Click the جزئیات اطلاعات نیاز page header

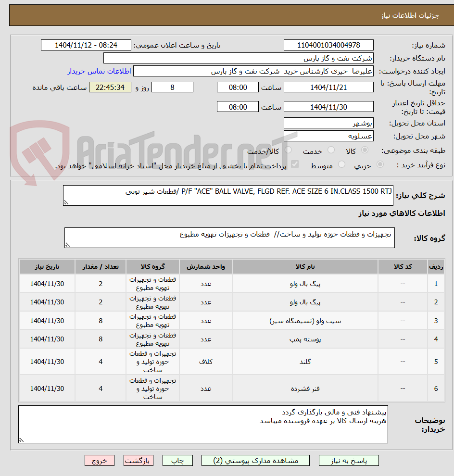tap(410, 15)
